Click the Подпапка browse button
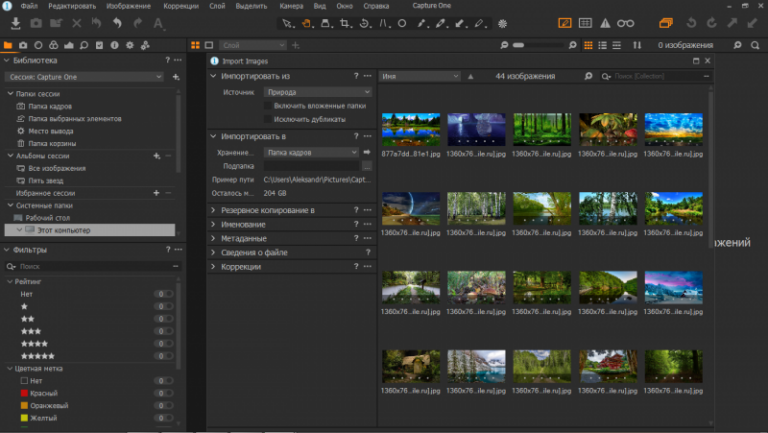This screenshot has width=768, height=433. (366, 166)
